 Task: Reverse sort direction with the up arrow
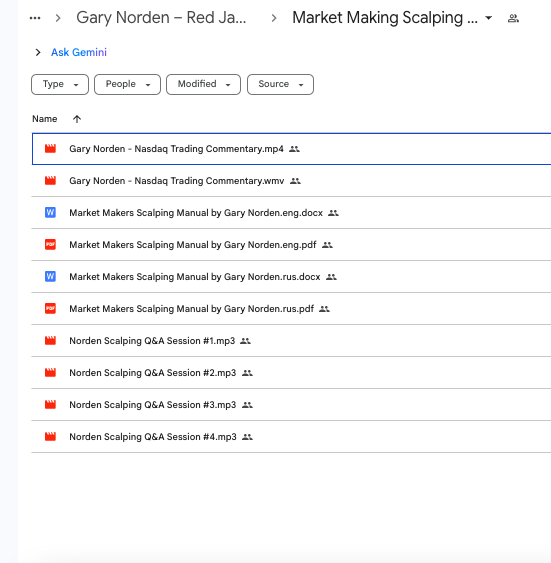pyautogui.click(x=77, y=119)
